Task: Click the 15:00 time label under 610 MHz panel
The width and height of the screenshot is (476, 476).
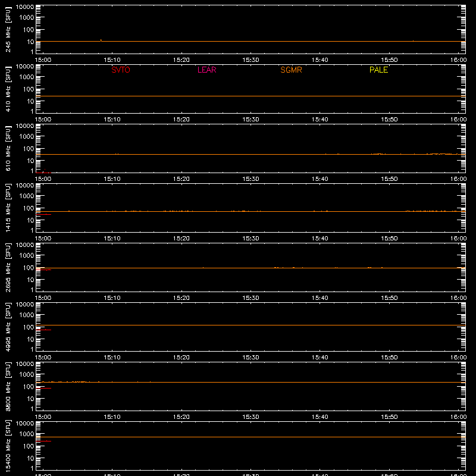Action: pos(43,179)
